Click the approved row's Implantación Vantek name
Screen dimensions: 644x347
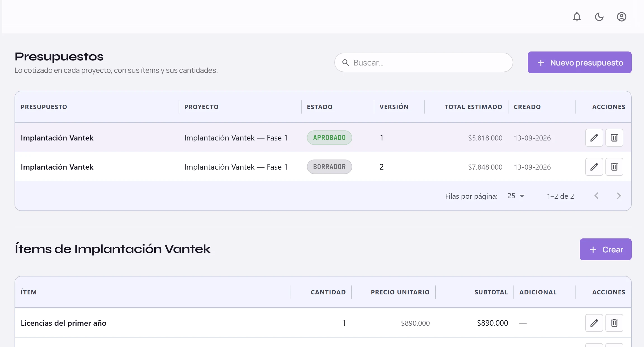[57, 138]
